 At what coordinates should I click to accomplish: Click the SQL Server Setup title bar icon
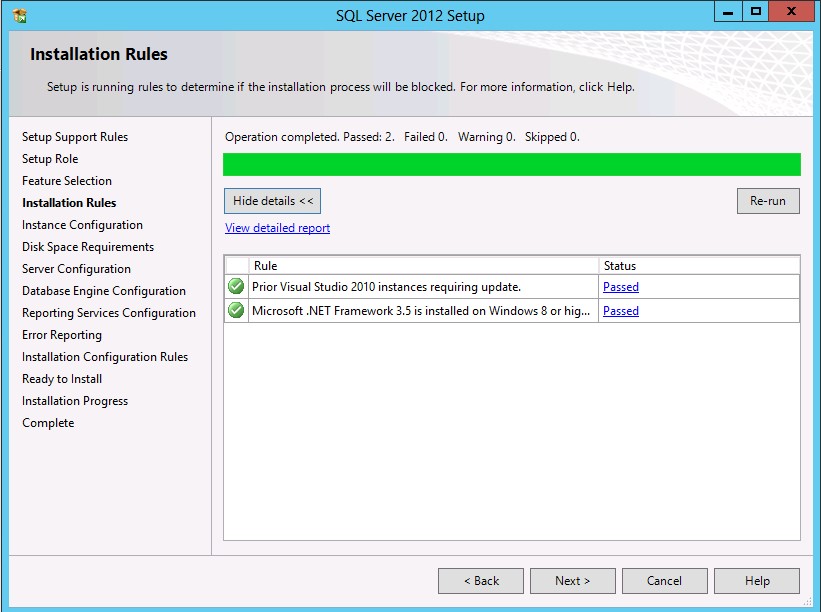tap(20, 15)
